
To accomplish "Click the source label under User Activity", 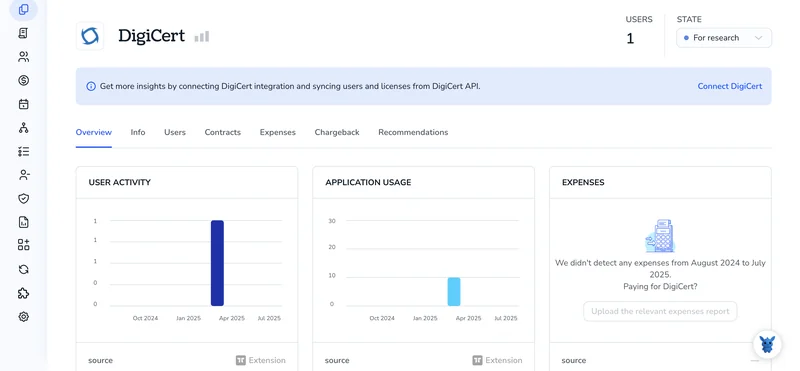I will pos(100,360).
